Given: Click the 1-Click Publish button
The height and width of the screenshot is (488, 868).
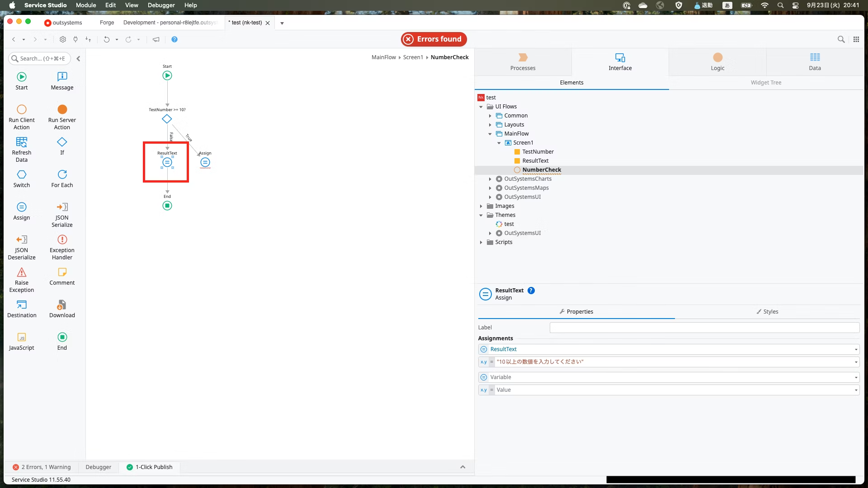Looking at the screenshot, I should (x=150, y=467).
